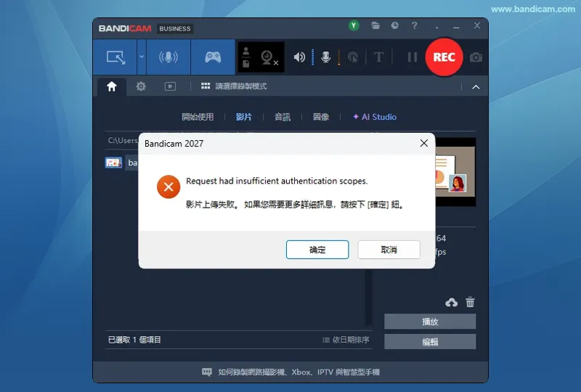
Task: Open the 依日期排序 sort dropdown
Action: point(346,340)
